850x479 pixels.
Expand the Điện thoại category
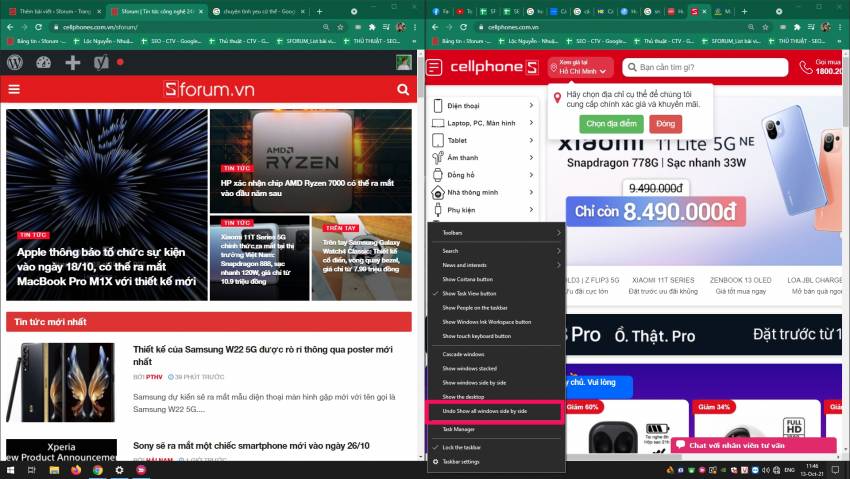[x=482, y=106]
